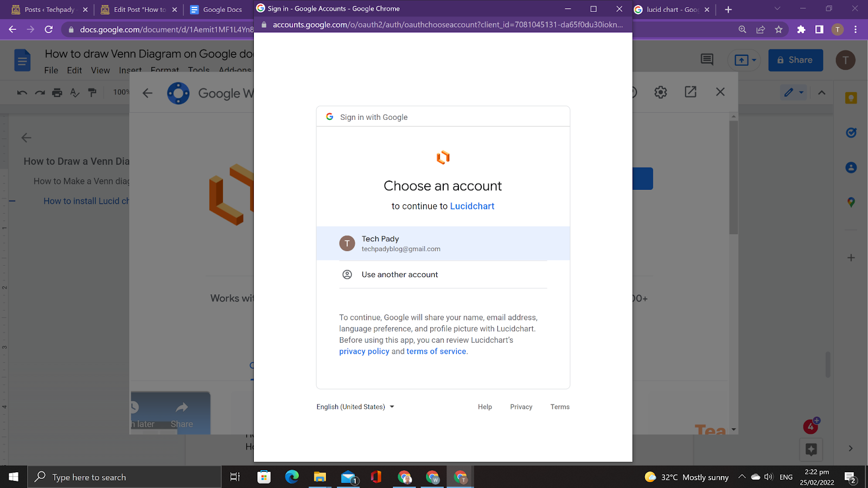Open the File menu in Docs
868x488 pixels.
pyautogui.click(x=51, y=70)
